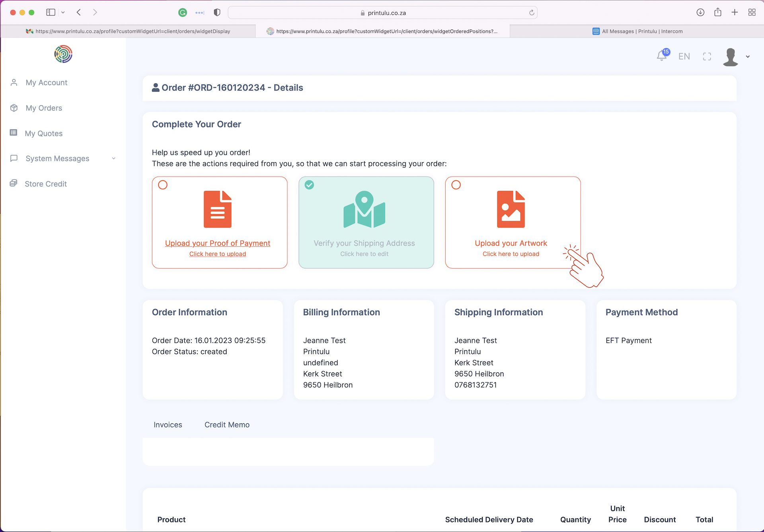Click Upload your Artwork
Viewport: 764px width, 532px height.
(x=511, y=243)
